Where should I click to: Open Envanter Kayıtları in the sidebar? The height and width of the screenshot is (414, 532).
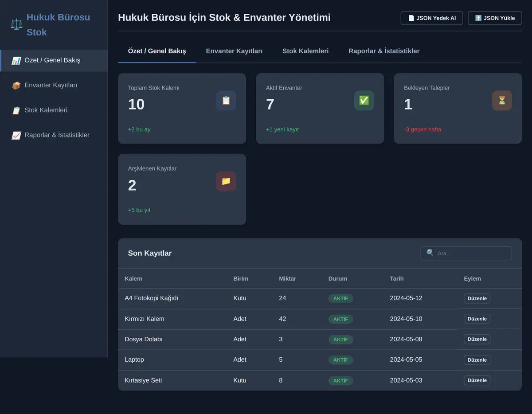pos(54,85)
